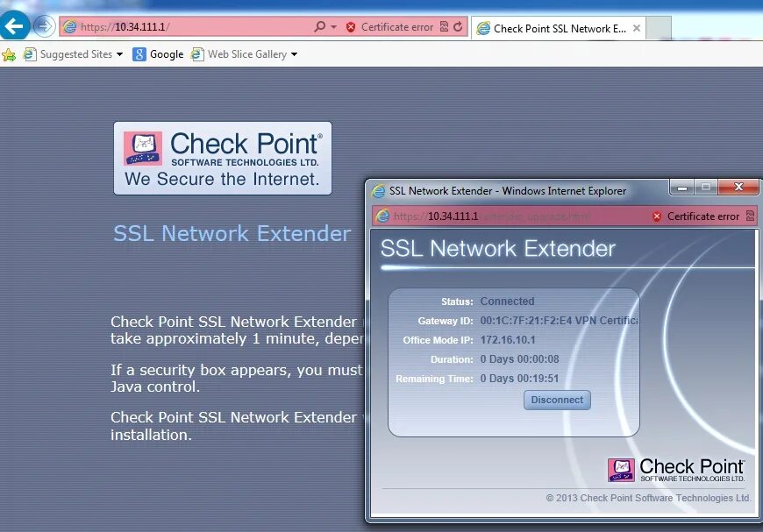Open Certificate error text in popup address bar
763x532 pixels.
point(703,216)
